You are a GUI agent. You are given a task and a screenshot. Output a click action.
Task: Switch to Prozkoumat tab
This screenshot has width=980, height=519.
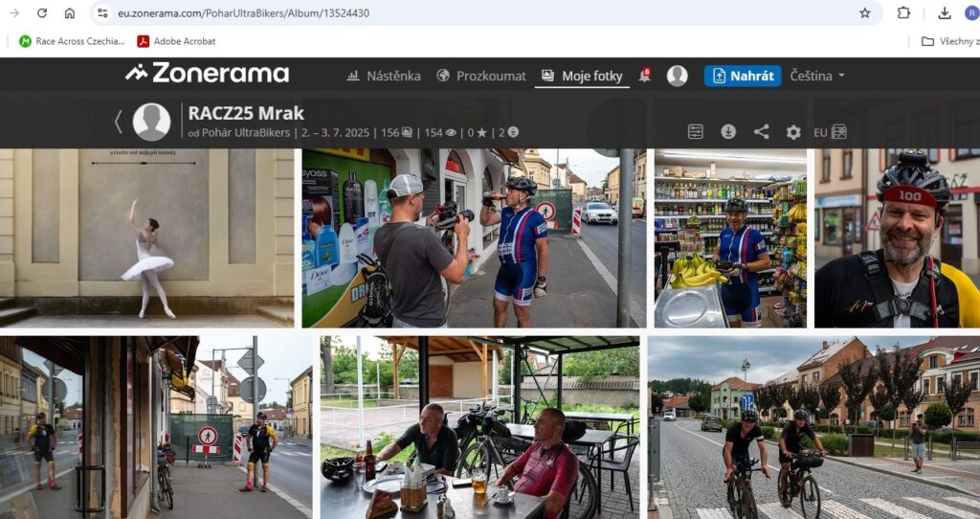click(480, 76)
